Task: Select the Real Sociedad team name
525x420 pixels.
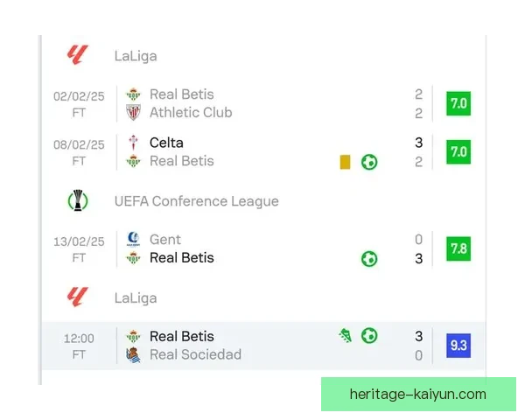Action: 195,355
